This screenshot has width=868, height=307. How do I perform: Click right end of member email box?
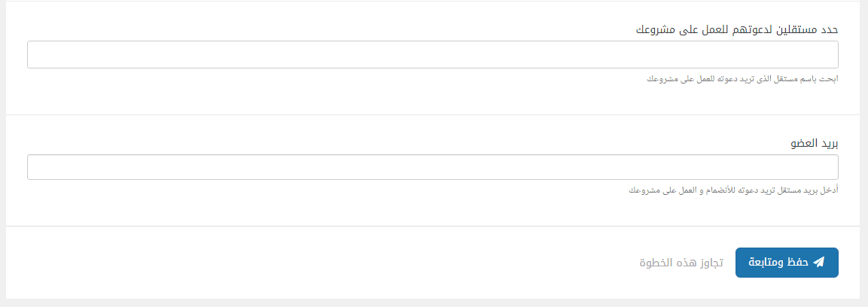tap(828, 167)
